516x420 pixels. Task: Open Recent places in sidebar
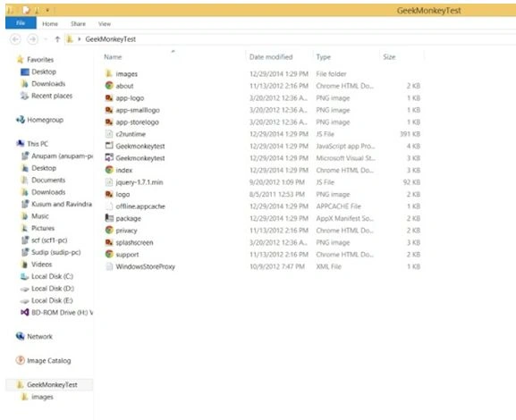pos(52,96)
